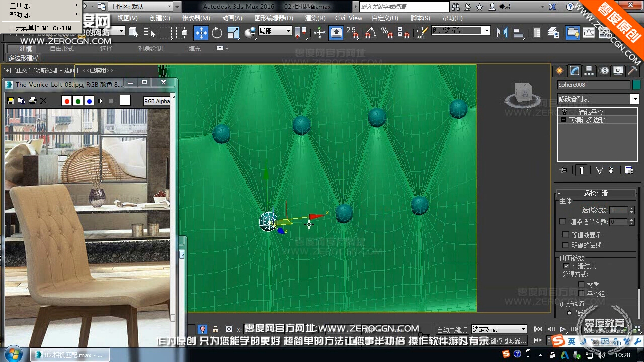The width and height of the screenshot is (644, 362).
Task: Toggle the 2.5D snaps icon
Action: click(353, 33)
